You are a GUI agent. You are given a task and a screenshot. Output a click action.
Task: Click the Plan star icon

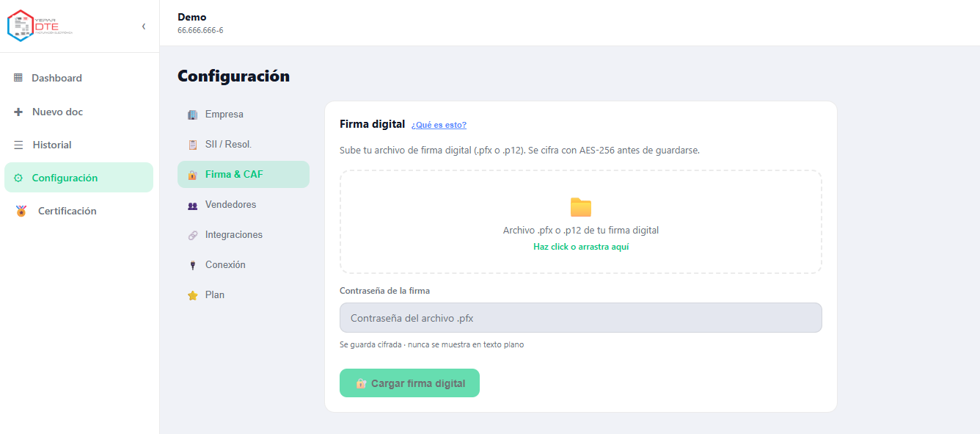tap(192, 295)
